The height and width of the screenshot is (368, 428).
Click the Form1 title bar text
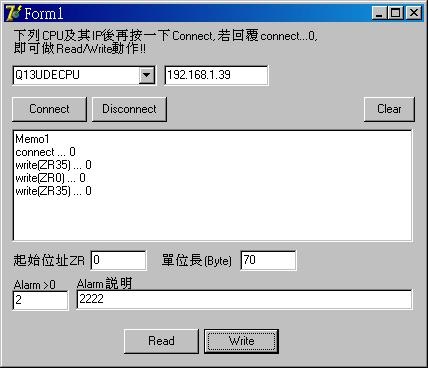(x=44, y=13)
